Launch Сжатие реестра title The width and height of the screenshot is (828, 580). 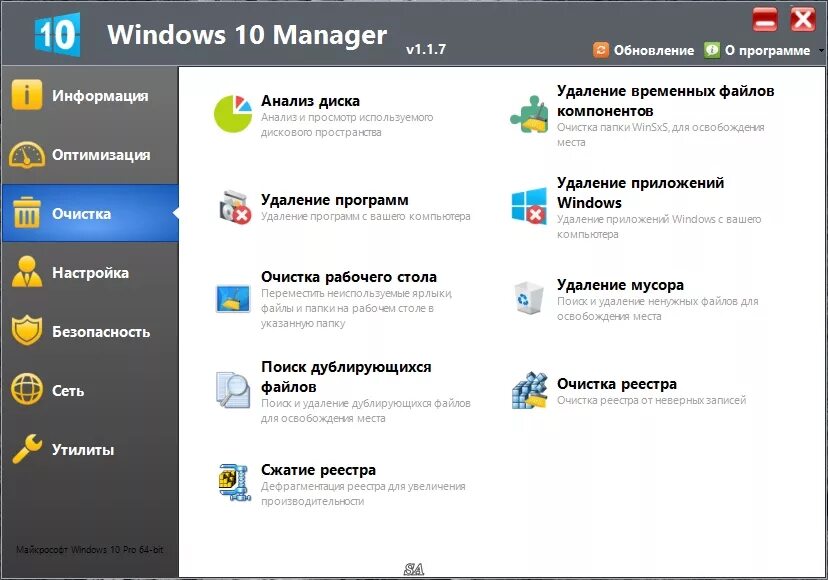318,470
